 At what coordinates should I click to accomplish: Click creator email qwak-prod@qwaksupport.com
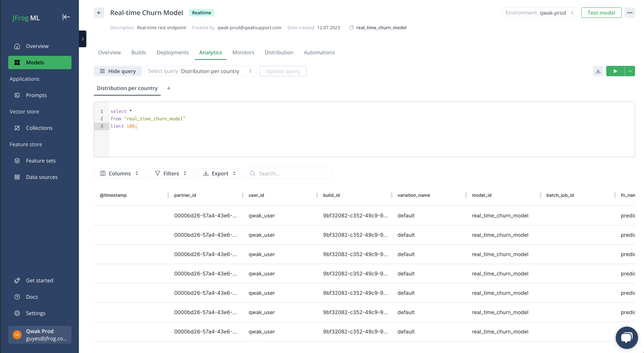[249, 28]
